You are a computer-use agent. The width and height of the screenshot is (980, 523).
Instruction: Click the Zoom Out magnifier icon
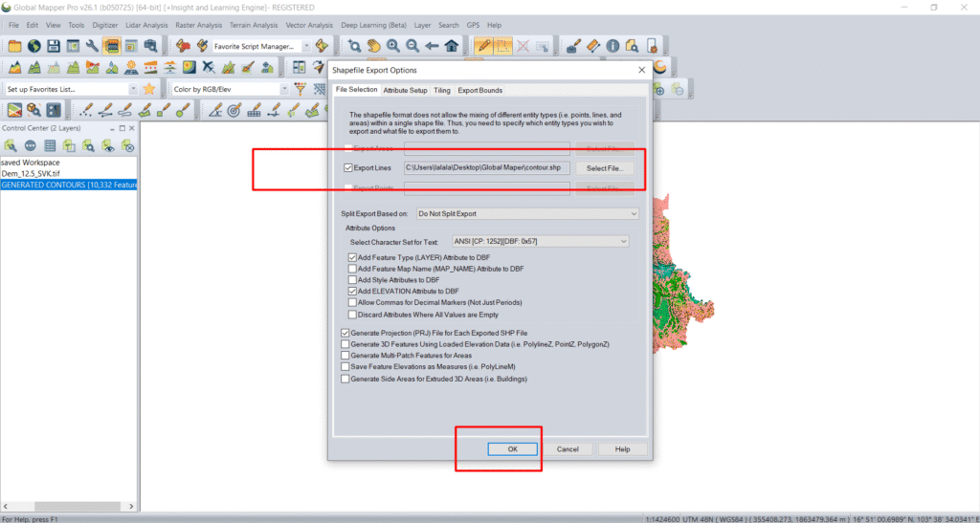pyautogui.click(x=412, y=46)
